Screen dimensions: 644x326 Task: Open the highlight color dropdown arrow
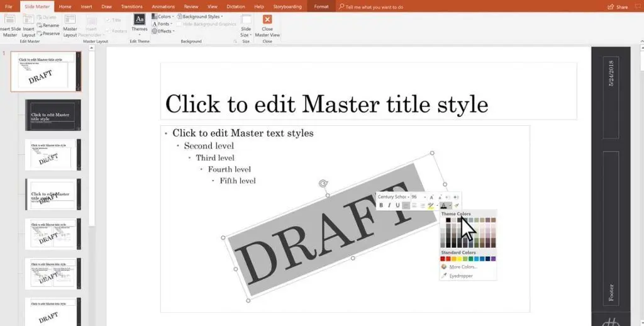436,206
